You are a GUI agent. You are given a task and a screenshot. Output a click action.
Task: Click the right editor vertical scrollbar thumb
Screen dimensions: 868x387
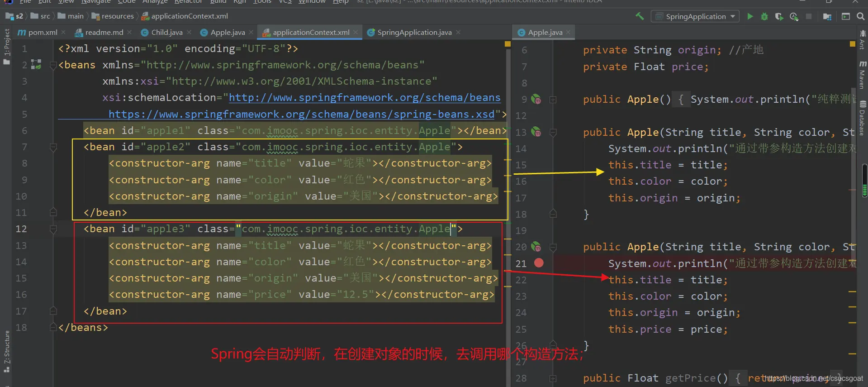coord(864,181)
